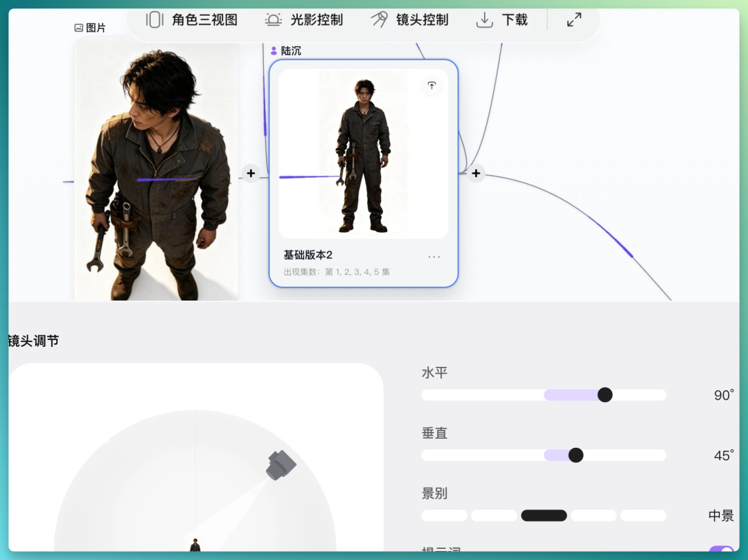Click the 陆沉 character label
The height and width of the screenshot is (560, 748).
(286, 51)
